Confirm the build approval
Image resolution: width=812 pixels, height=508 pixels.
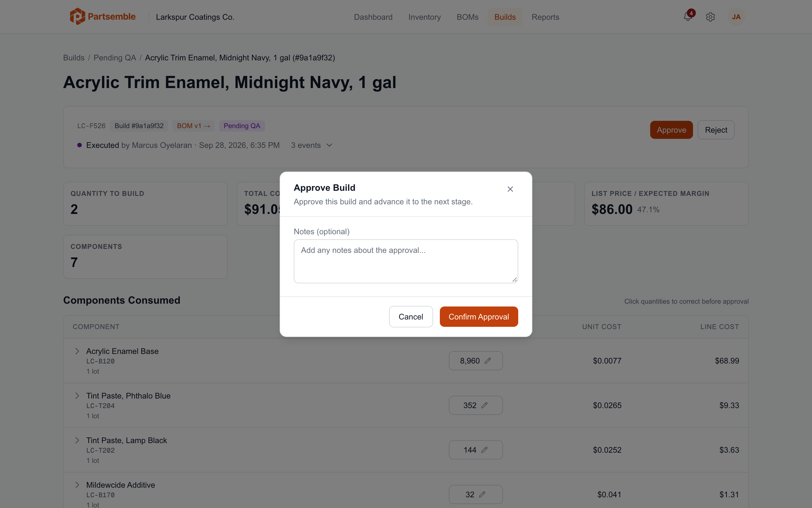479,317
